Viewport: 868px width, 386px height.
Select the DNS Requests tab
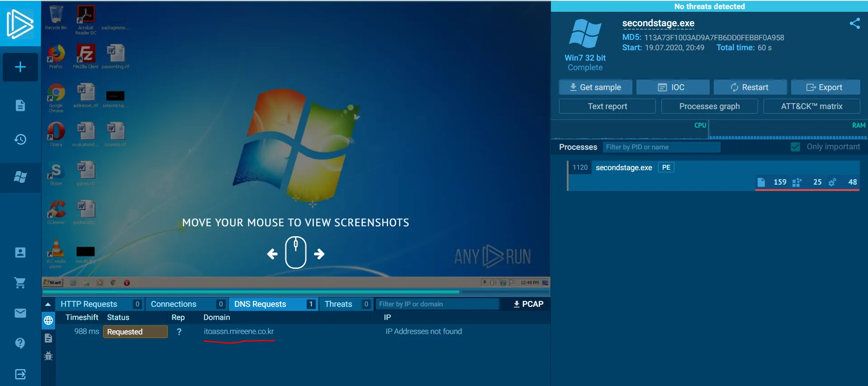point(274,304)
